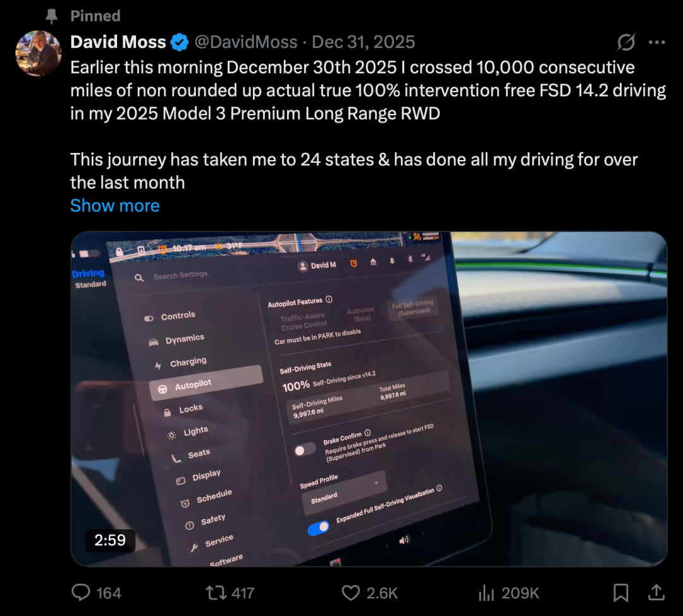The width and height of the screenshot is (683, 616).
Task: Repost the pinned tweet
Action: click(218, 593)
